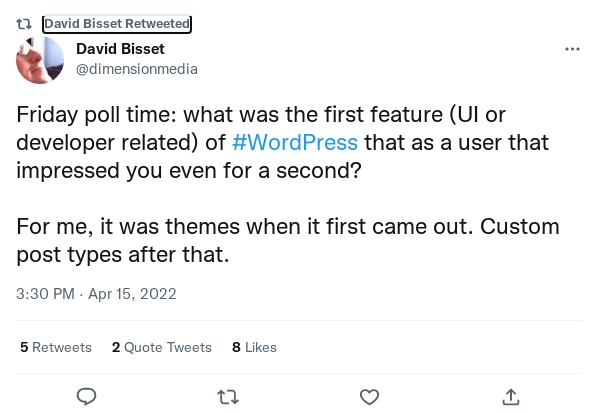This screenshot has height=413, width=598.
Task: Click the small retweet icon beside 'David Bisset Retweeted'
Action: point(24,24)
